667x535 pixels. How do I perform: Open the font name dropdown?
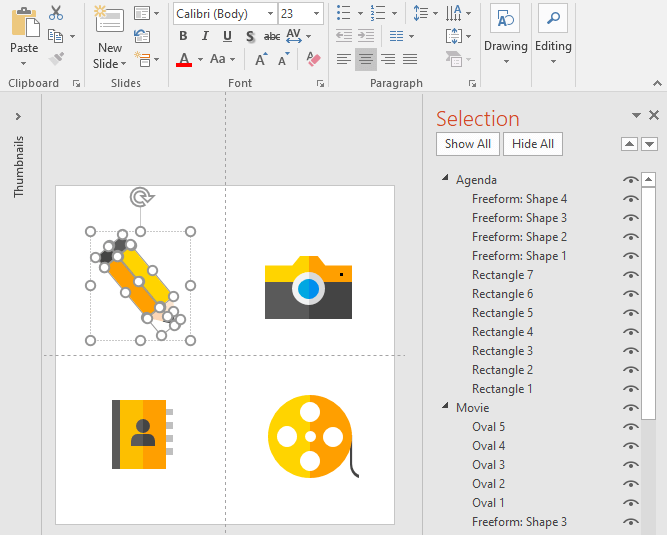tap(268, 14)
